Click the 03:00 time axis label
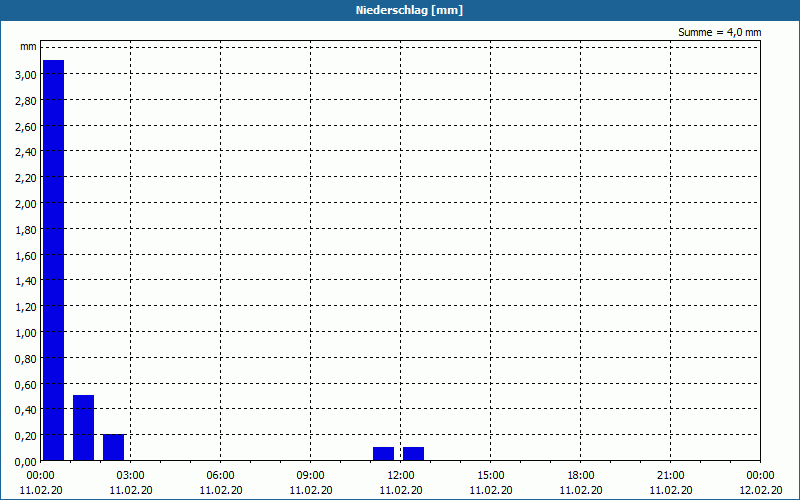This screenshot has height=500, width=800. 131,476
